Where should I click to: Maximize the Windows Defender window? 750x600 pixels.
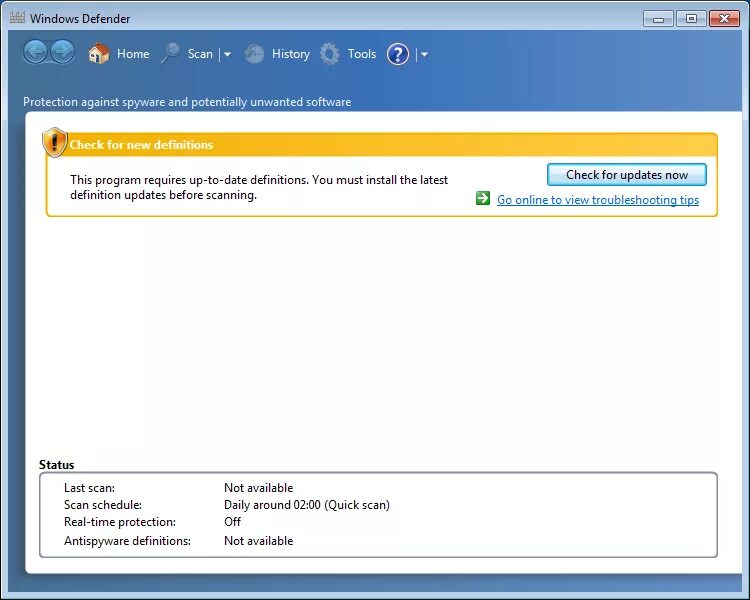[691, 19]
